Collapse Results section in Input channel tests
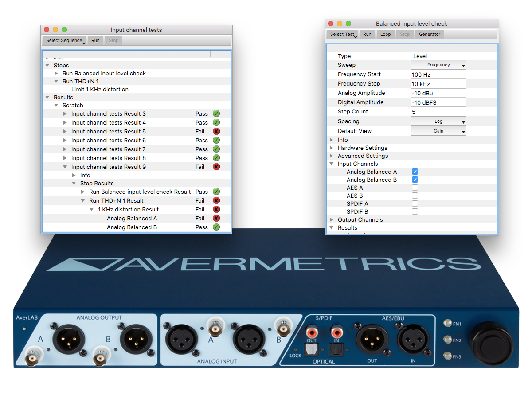The image size is (532, 399). coord(47,98)
